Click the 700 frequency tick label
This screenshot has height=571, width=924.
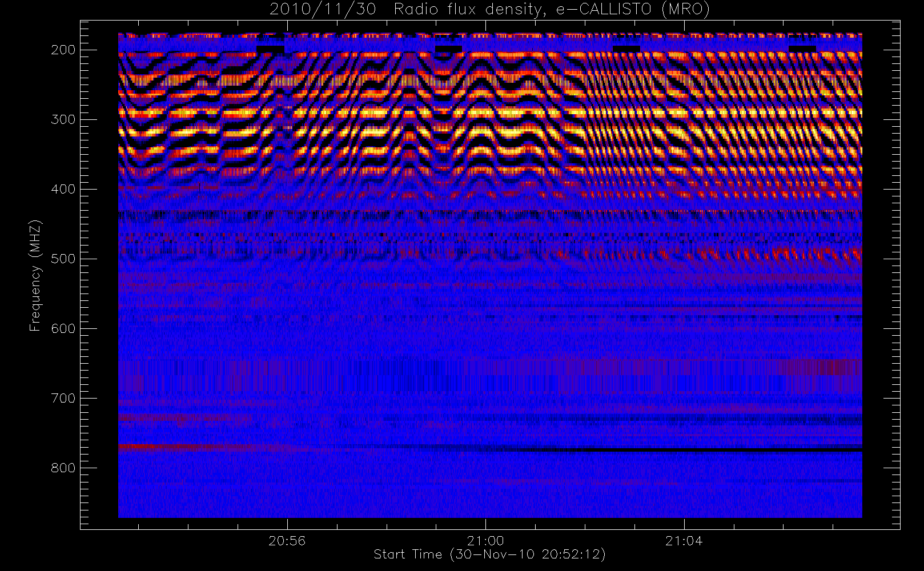point(63,398)
